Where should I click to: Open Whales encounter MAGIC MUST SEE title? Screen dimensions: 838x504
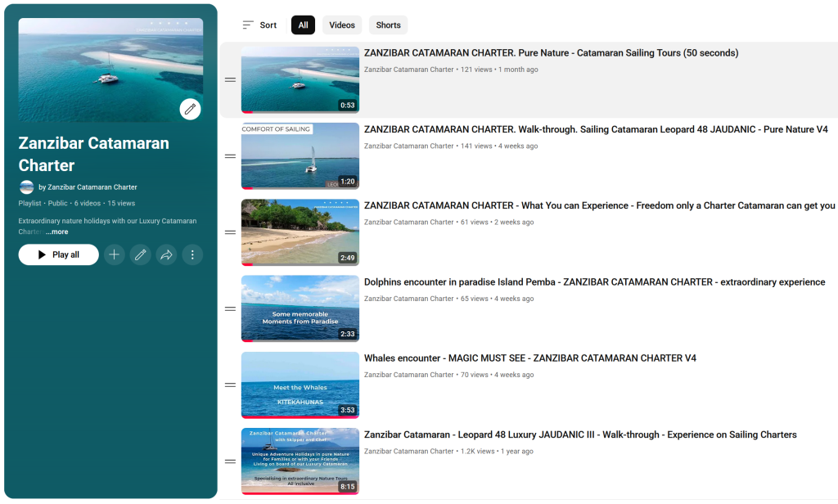pyautogui.click(x=530, y=358)
